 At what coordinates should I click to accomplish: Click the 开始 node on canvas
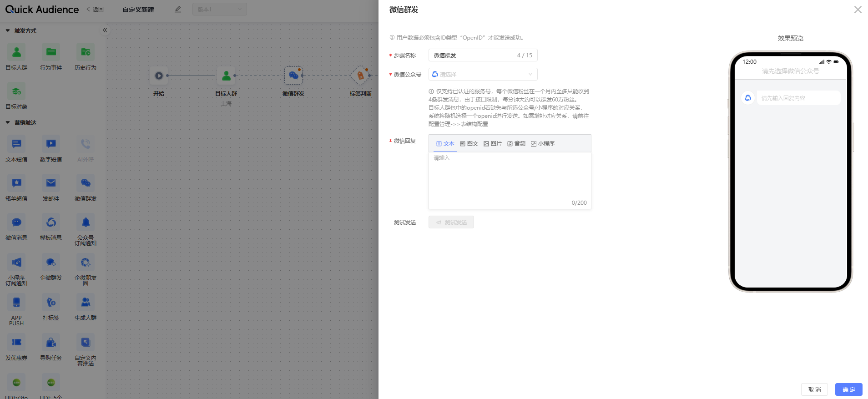pos(159,76)
